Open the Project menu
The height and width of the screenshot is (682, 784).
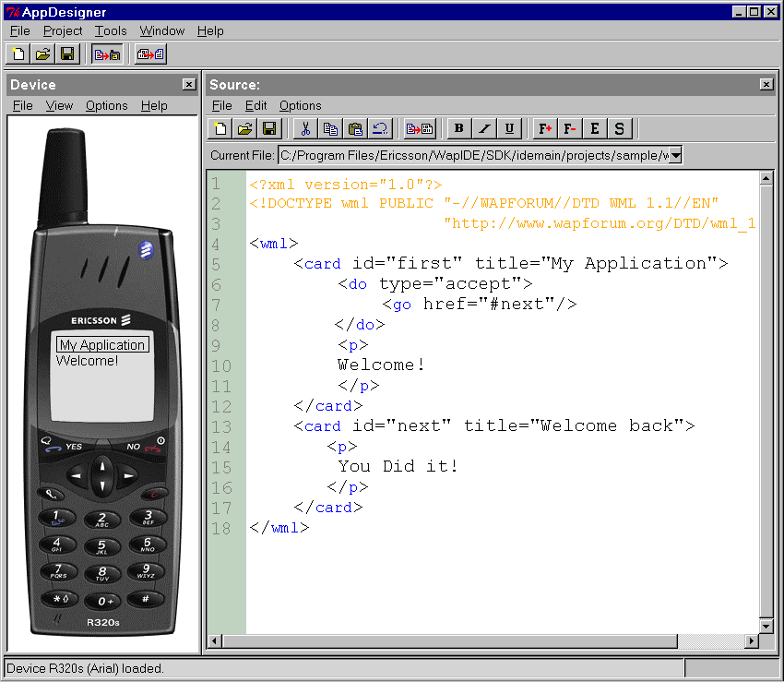click(63, 31)
